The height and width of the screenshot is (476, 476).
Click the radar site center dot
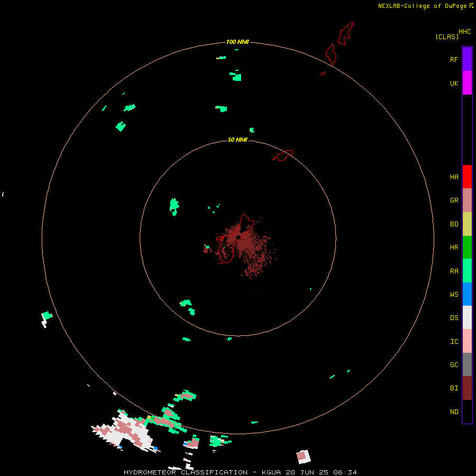tap(239, 237)
